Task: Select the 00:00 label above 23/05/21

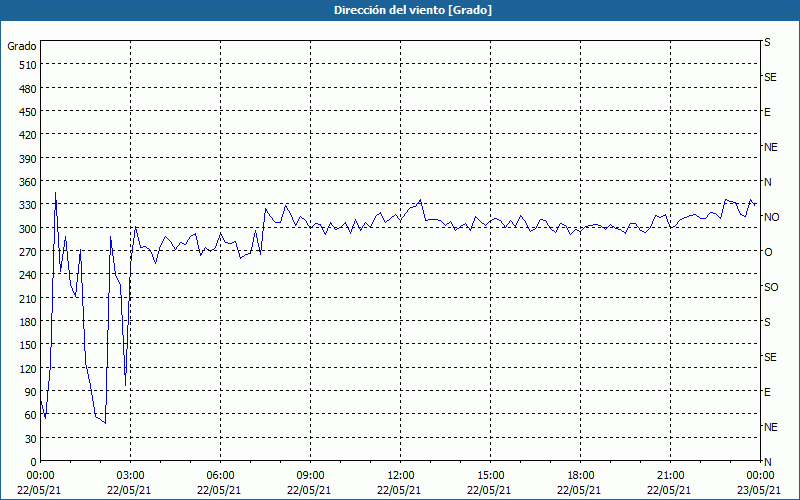Action: pos(760,476)
